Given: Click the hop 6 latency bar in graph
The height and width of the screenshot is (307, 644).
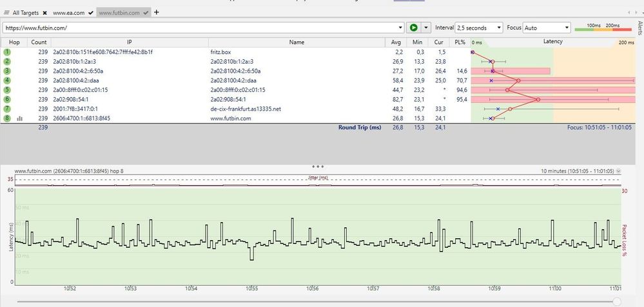Looking at the screenshot, I should (x=553, y=100).
